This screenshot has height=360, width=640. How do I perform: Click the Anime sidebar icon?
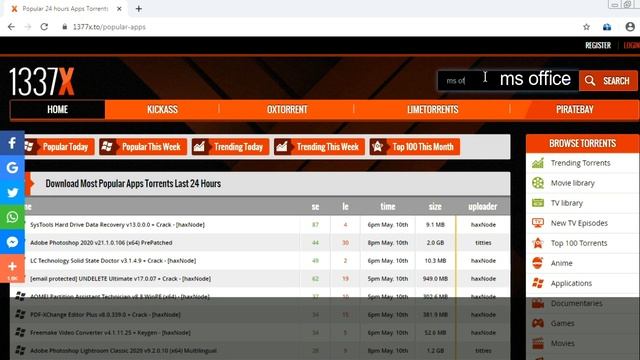pos(538,263)
